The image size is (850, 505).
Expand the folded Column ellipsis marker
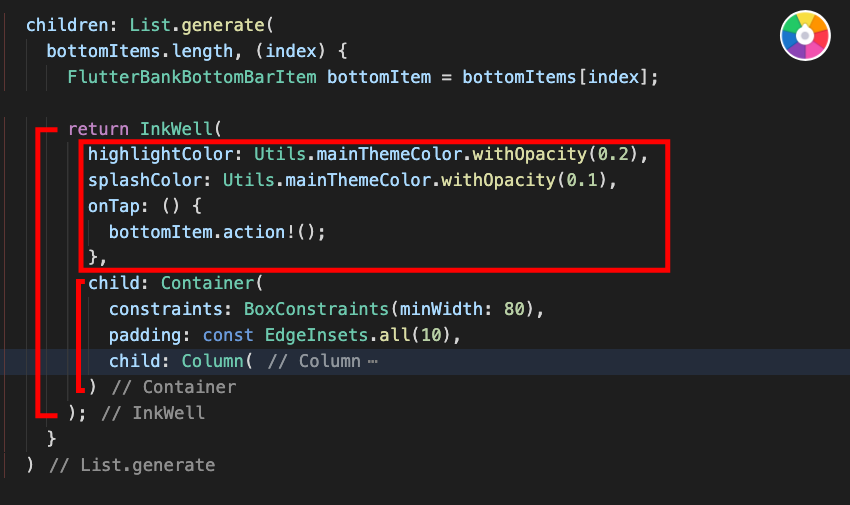(372, 361)
